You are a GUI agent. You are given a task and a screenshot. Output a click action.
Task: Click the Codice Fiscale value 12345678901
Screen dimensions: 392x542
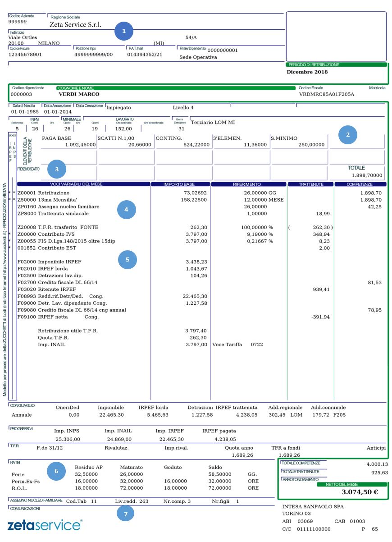click(x=25, y=54)
